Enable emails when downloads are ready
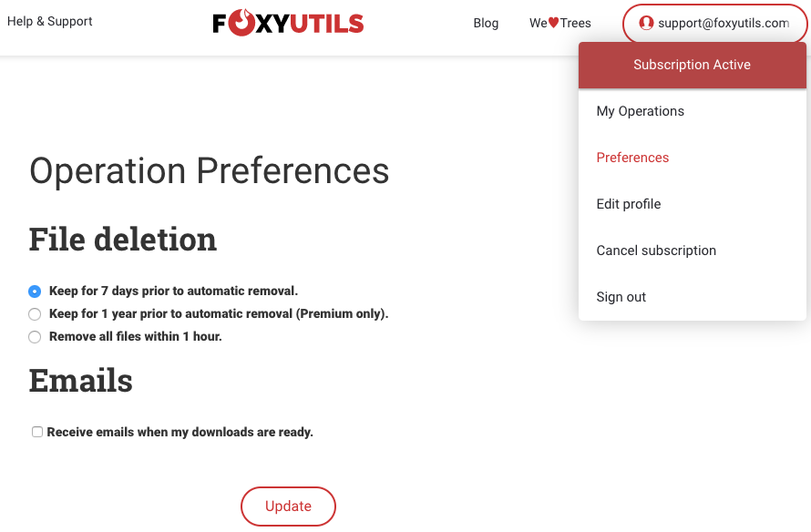 point(37,432)
